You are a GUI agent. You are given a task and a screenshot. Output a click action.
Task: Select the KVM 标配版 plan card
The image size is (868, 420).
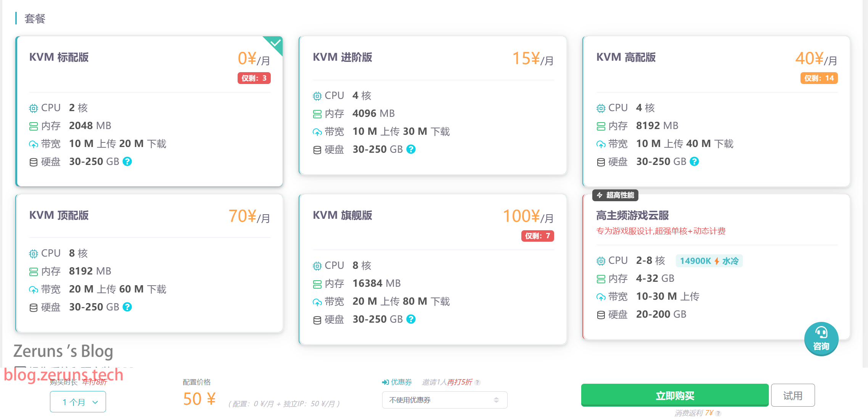tap(149, 111)
